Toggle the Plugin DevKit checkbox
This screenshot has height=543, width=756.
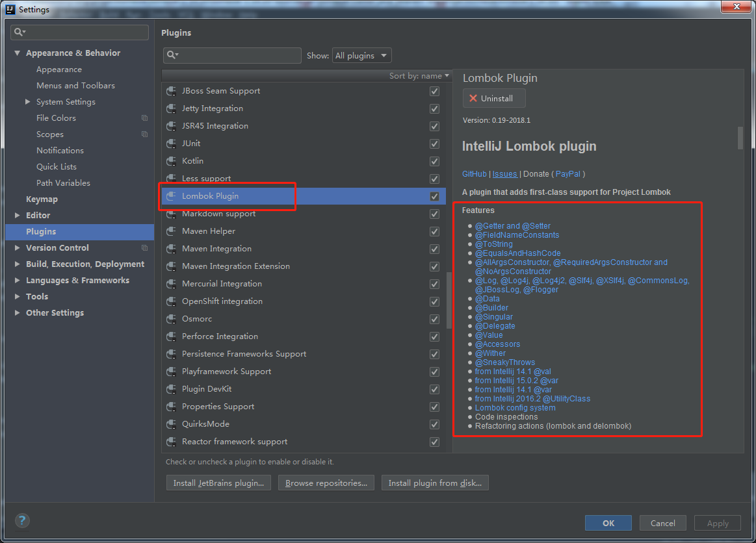tap(434, 389)
